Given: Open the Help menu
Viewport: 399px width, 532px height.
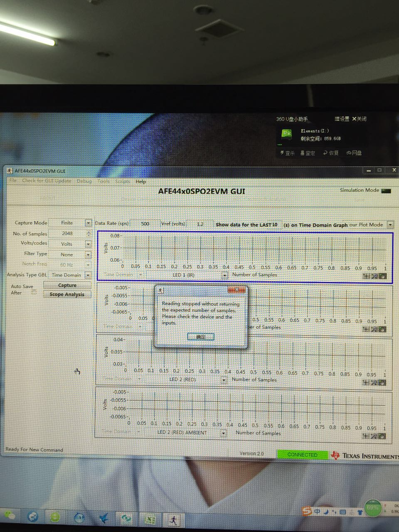Looking at the screenshot, I should tap(141, 182).
